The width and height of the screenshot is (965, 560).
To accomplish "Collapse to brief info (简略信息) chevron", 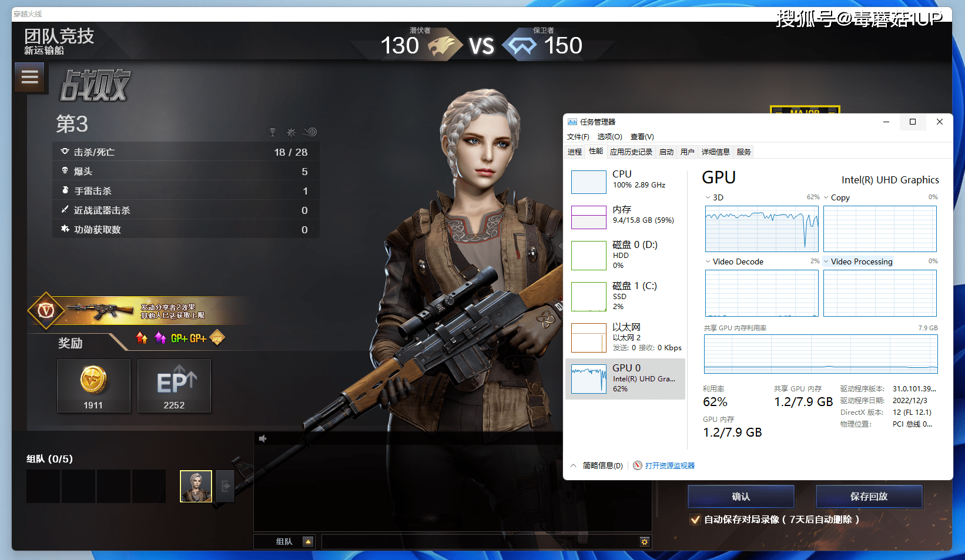I will tap(573, 465).
